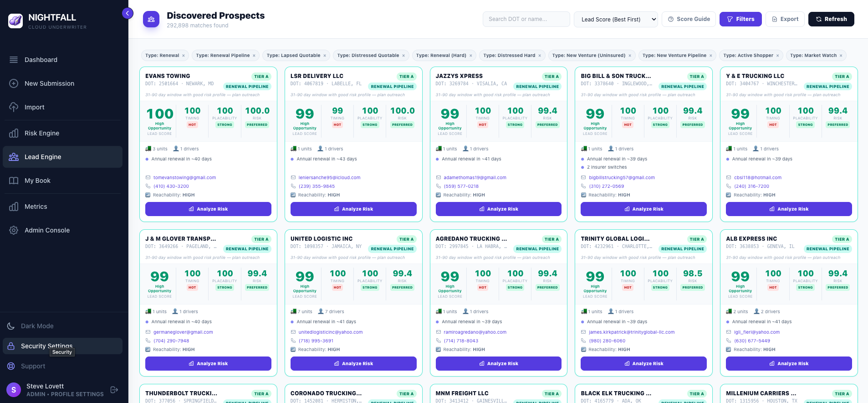Analyze Risk for United Logistic Inc
This screenshot has height=403, width=868.
point(353,363)
